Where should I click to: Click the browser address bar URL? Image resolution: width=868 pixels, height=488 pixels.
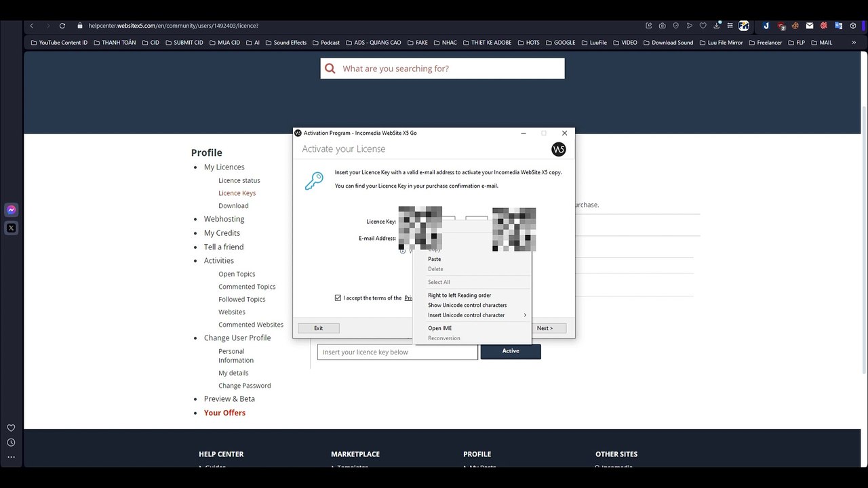(173, 26)
